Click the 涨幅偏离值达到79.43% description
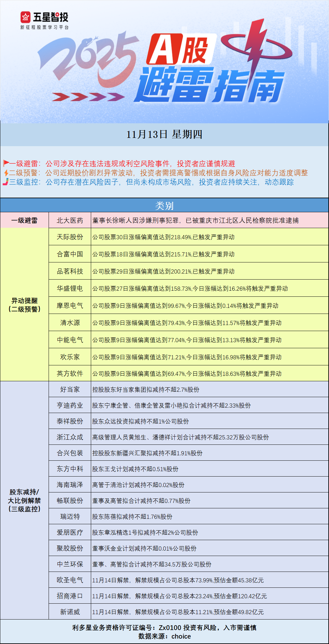Screen dimensions: 329x644 point(187,323)
